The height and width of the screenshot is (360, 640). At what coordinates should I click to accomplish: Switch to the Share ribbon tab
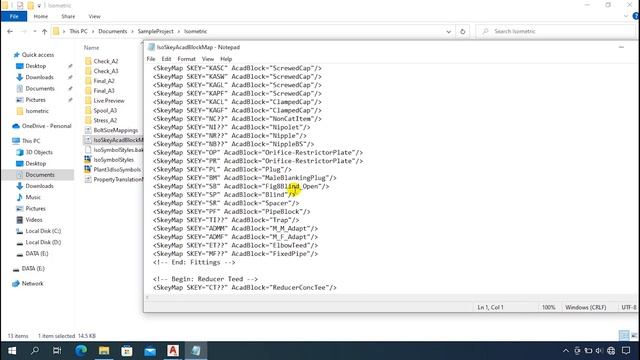pos(68,16)
